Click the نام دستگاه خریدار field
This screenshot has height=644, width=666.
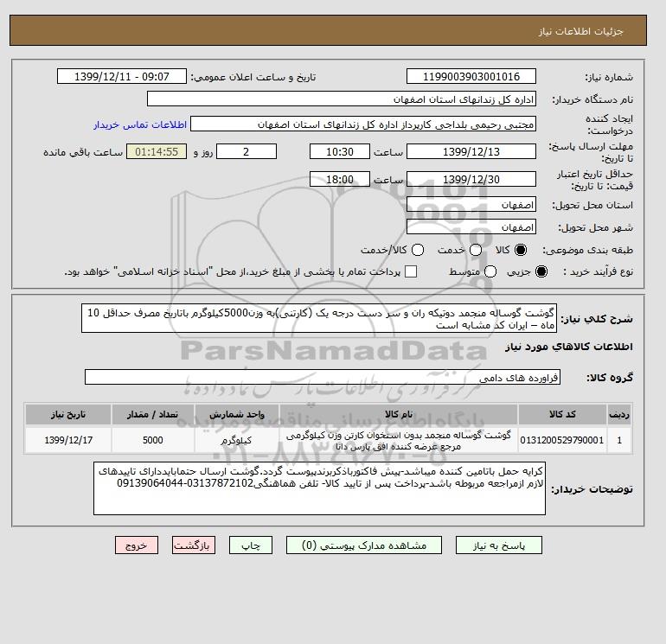tap(342, 99)
